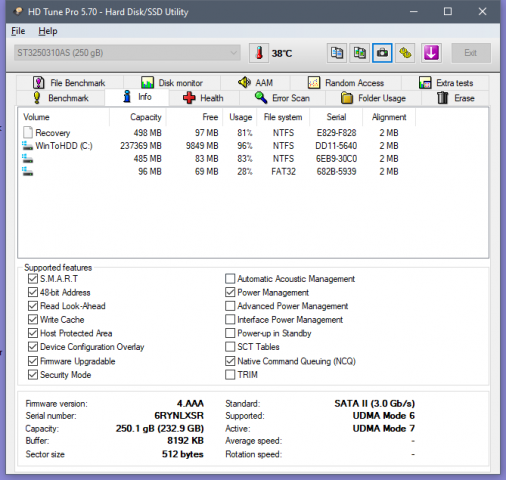The image size is (506, 480).
Task: Save screenshot with the camera icon
Action: click(382, 53)
